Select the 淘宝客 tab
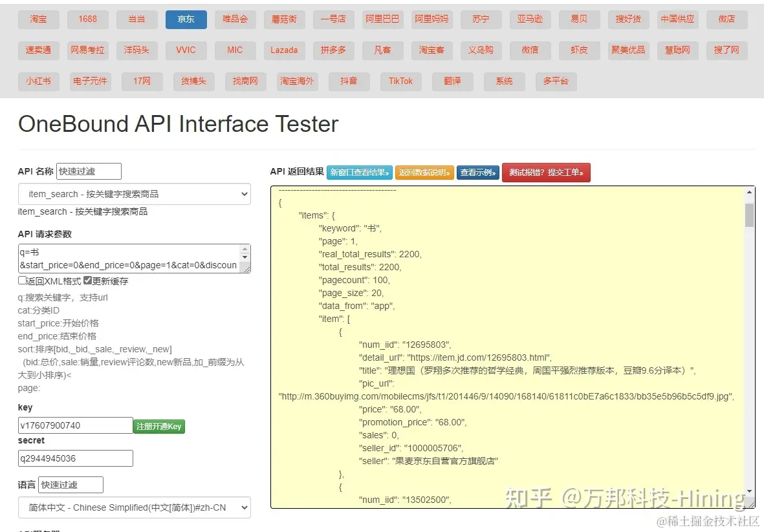 click(431, 50)
